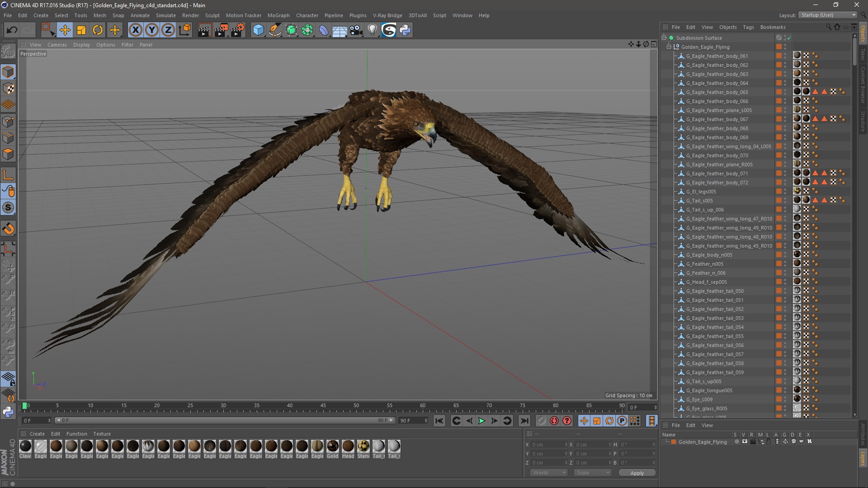The width and height of the screenshot is (868, 488).
Task: Toggle visibility dots for G_Eagle_feather_body_061
Action: (785, 56)
